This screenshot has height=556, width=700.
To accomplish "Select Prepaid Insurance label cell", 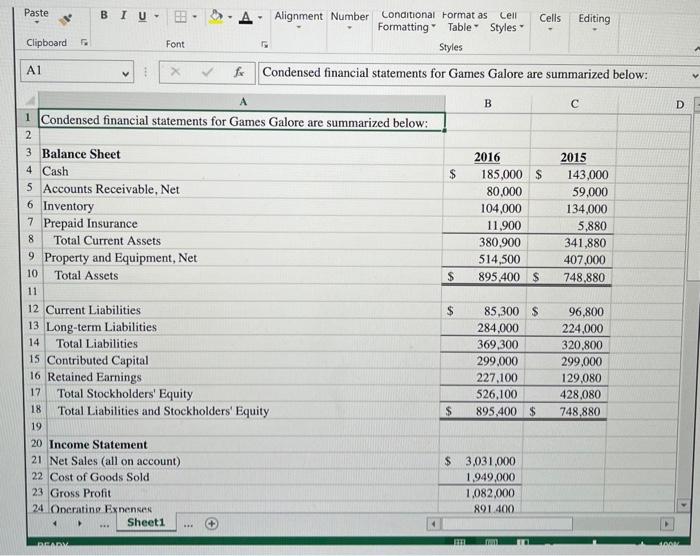I will (242, 223).
